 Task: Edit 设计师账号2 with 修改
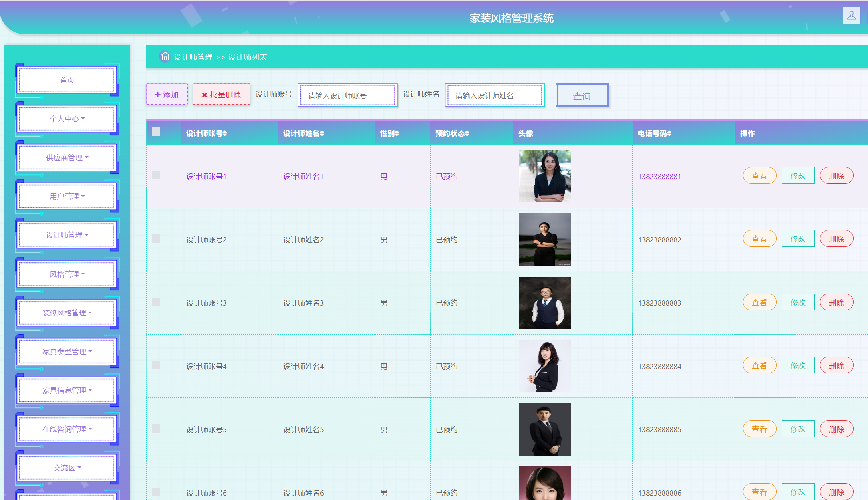click(798, 239)
